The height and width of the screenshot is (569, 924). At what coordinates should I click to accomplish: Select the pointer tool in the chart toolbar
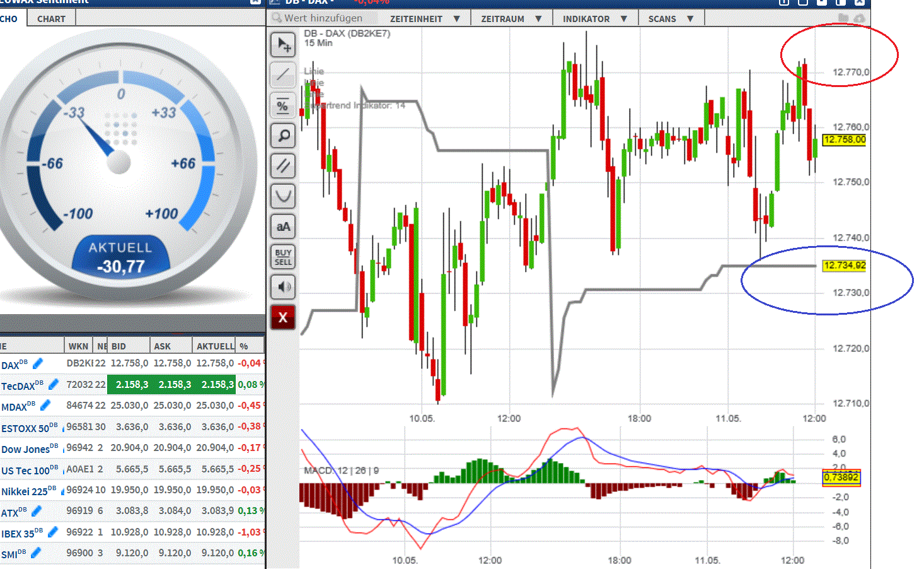pos(283,44)
